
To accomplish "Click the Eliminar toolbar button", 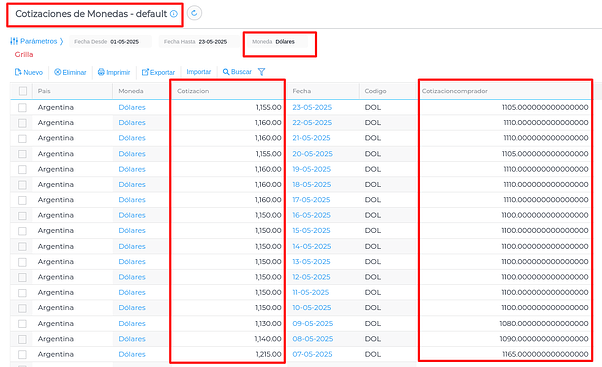I will pos(70,72).
